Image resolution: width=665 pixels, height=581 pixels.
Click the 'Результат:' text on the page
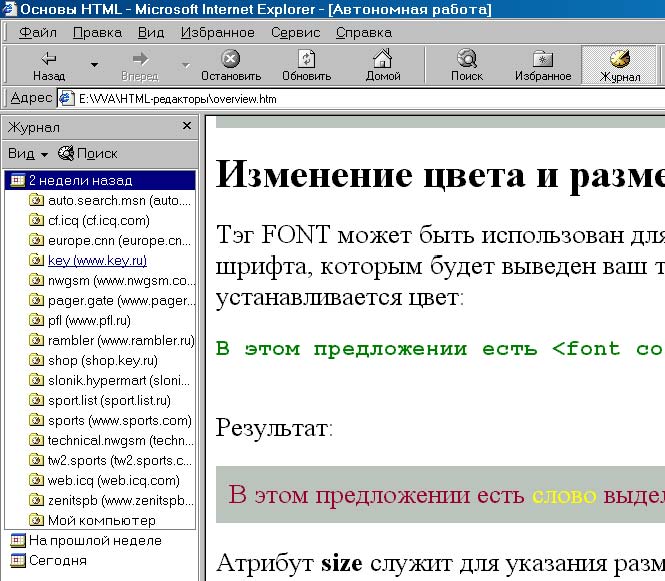pos(274,427)
